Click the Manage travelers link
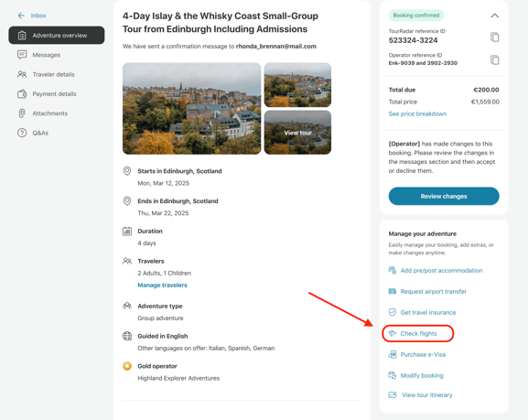 [x=162, y=285]
